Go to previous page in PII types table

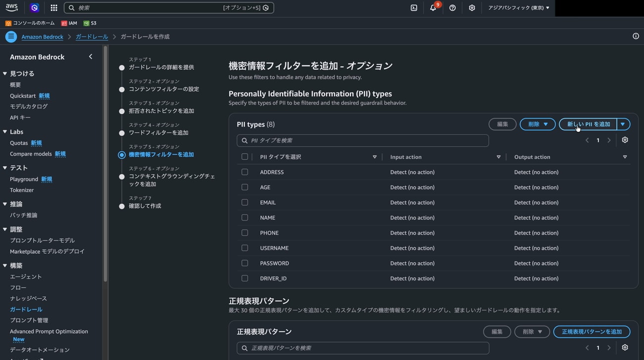pos(587,140)
